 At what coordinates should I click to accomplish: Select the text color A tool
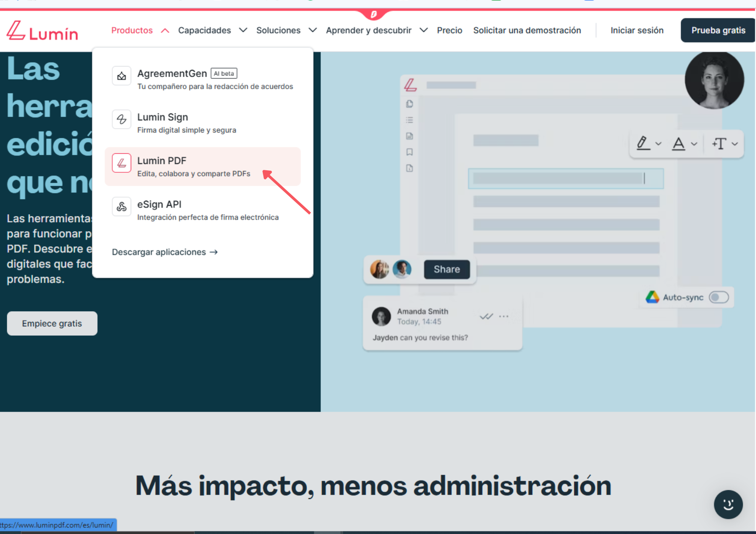679,144
